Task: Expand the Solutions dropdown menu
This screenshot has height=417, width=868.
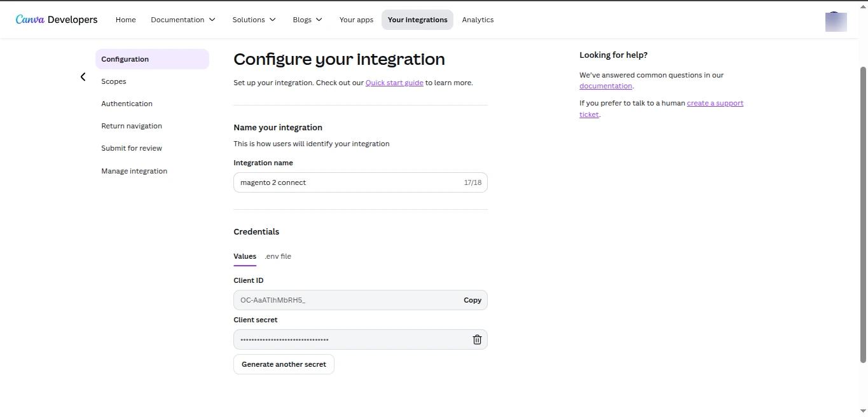Action: [254, 20]
